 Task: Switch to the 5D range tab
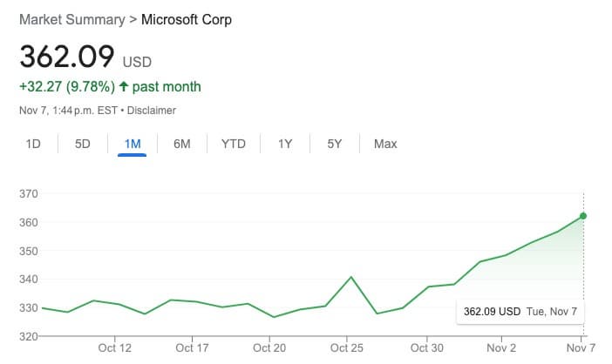(83, 144)
